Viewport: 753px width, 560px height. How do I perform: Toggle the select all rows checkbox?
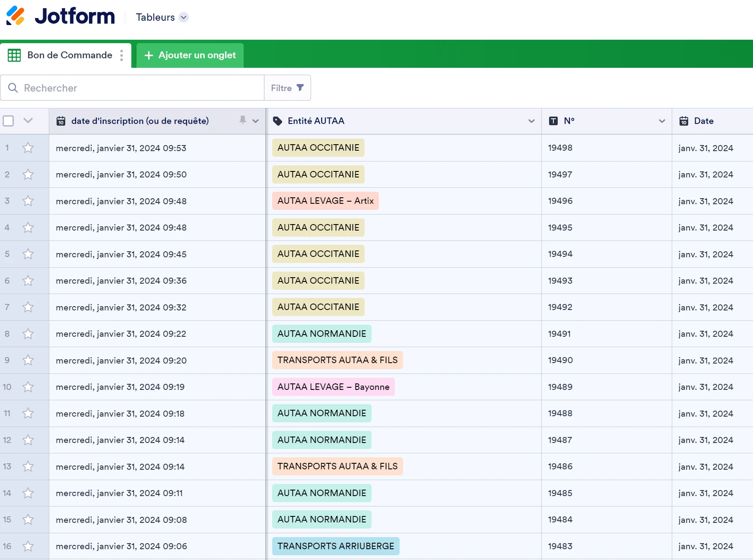(x=8, y=121)
